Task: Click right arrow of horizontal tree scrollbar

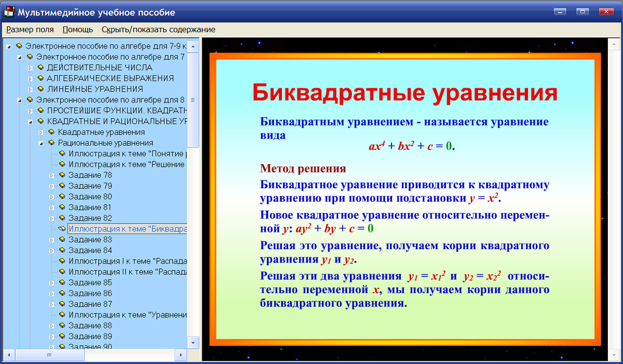Action: (181, 355)
